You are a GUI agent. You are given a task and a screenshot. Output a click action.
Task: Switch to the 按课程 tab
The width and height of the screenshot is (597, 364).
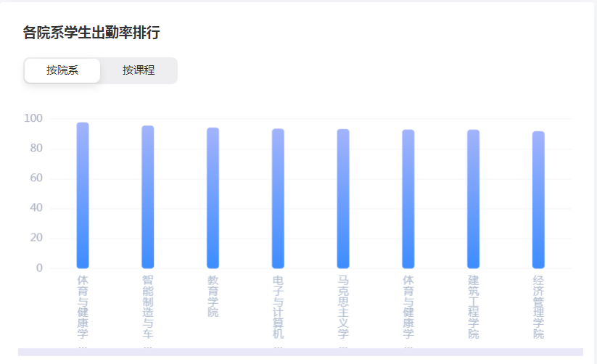click(x=139, y=70)
